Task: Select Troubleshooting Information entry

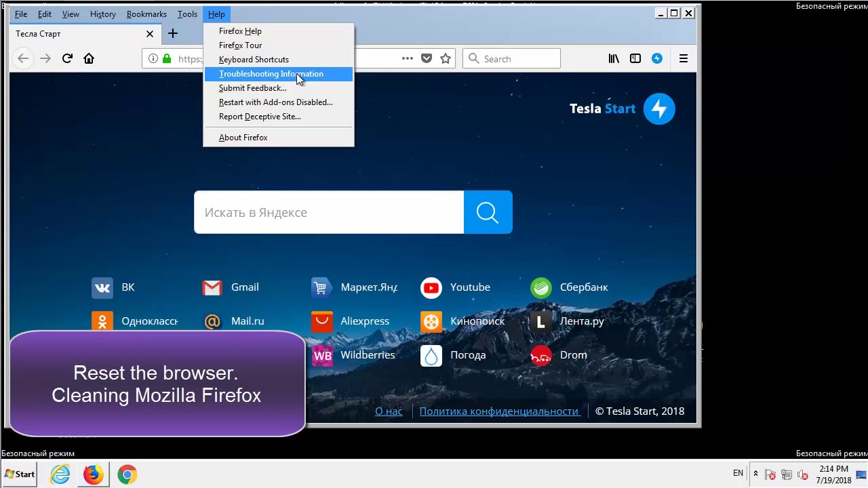Action: (x=279, y=74)
